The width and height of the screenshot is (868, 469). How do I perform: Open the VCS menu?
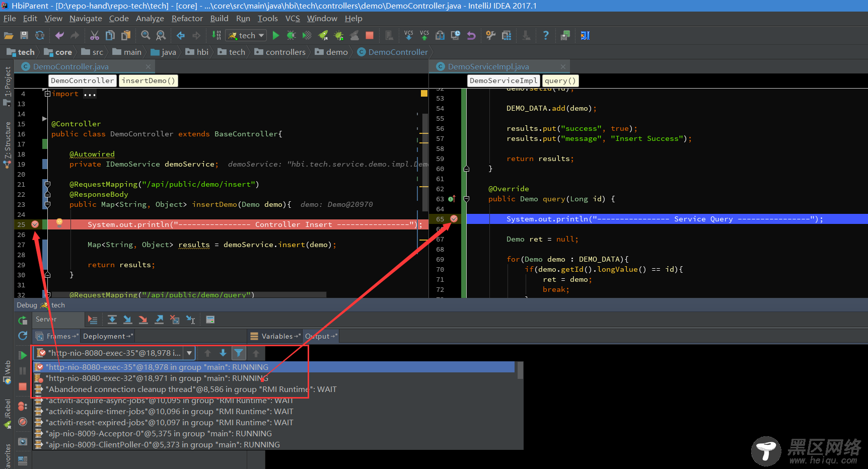click(x=293, y=18)
